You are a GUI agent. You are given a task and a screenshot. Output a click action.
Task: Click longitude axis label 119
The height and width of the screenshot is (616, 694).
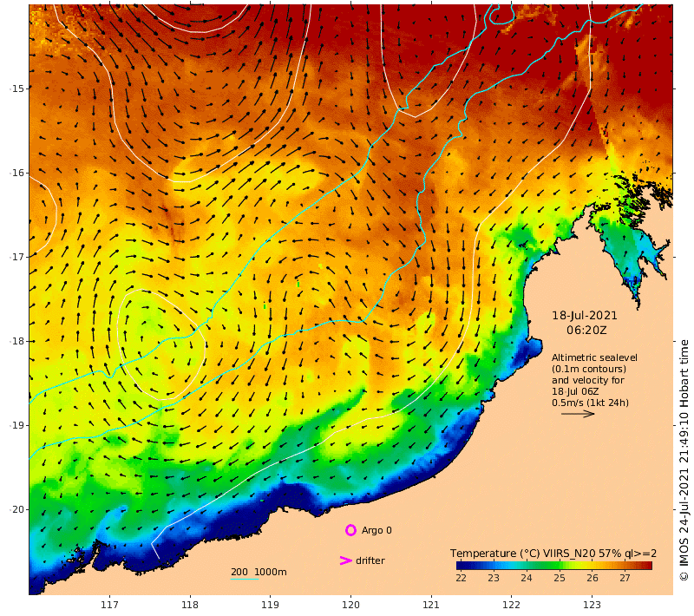270,605
